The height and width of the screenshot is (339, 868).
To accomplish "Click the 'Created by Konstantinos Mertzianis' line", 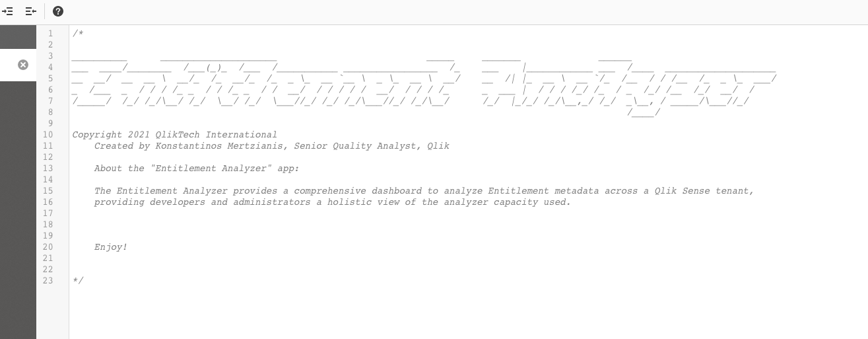I will click(271, 146).
